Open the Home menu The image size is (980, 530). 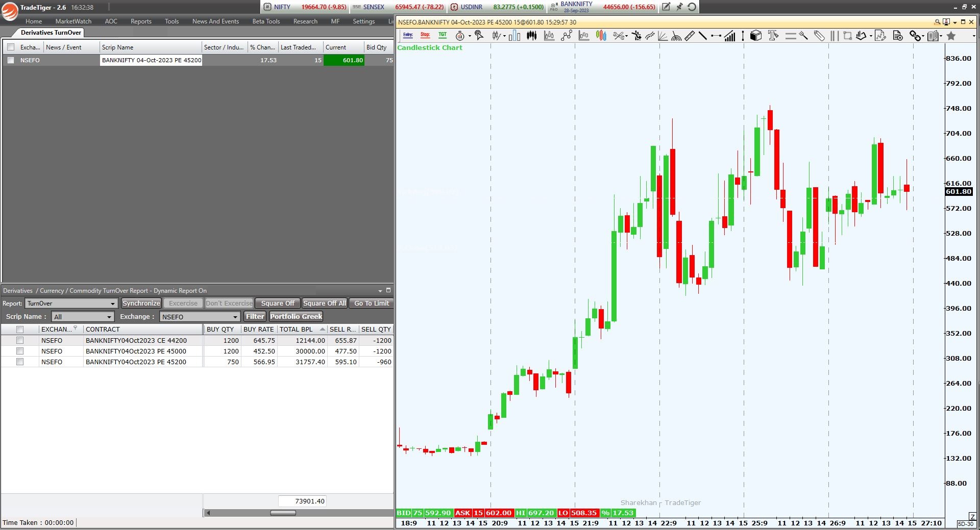coord(34,21)
